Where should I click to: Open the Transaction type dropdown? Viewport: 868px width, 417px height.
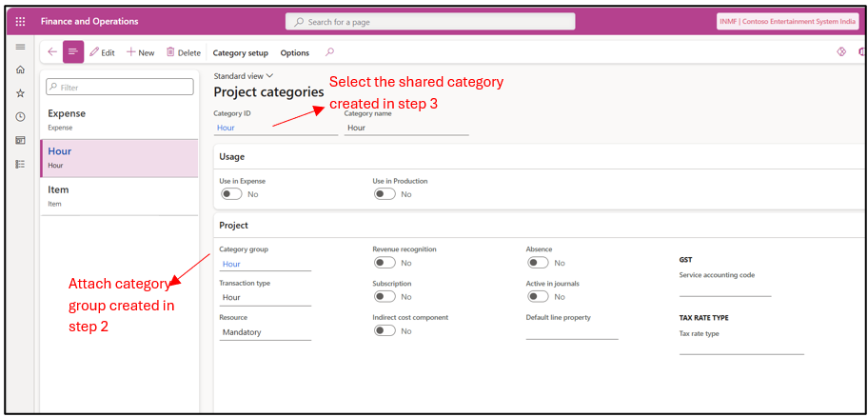click(266, 298)
